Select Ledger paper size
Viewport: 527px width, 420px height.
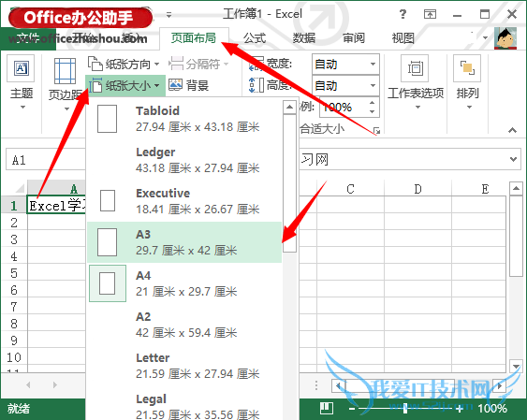184,160
